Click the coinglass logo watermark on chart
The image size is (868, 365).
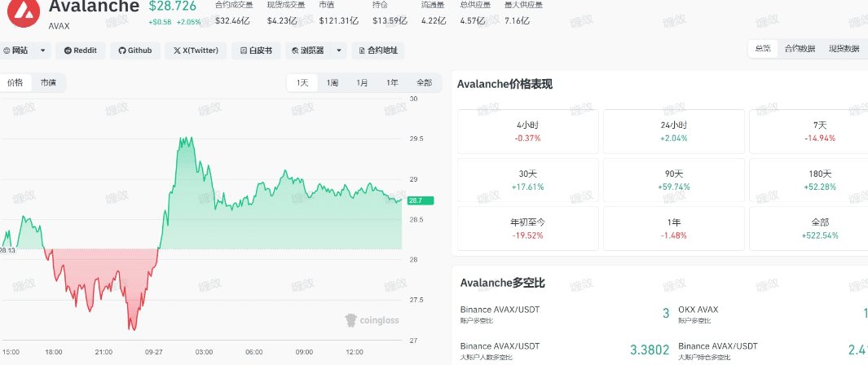point(350,319)
